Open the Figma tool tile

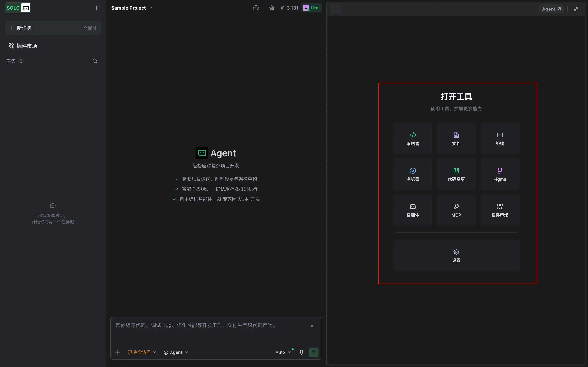(x=500, y=174)
